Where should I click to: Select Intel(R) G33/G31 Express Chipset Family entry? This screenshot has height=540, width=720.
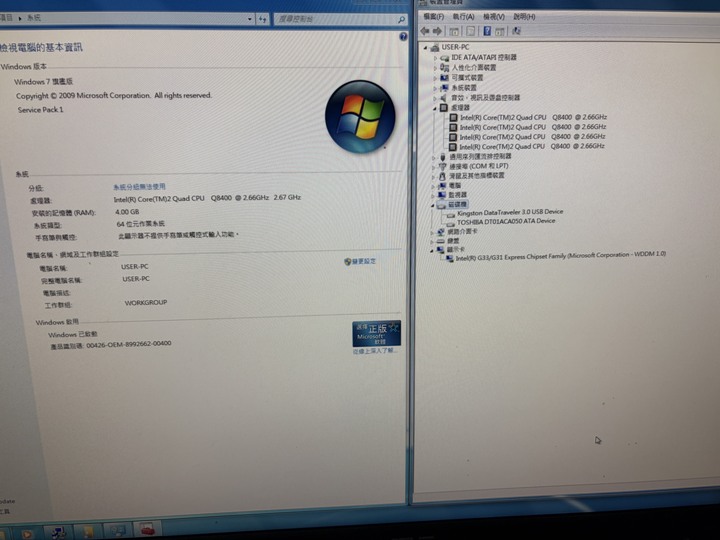pos(560,256)
